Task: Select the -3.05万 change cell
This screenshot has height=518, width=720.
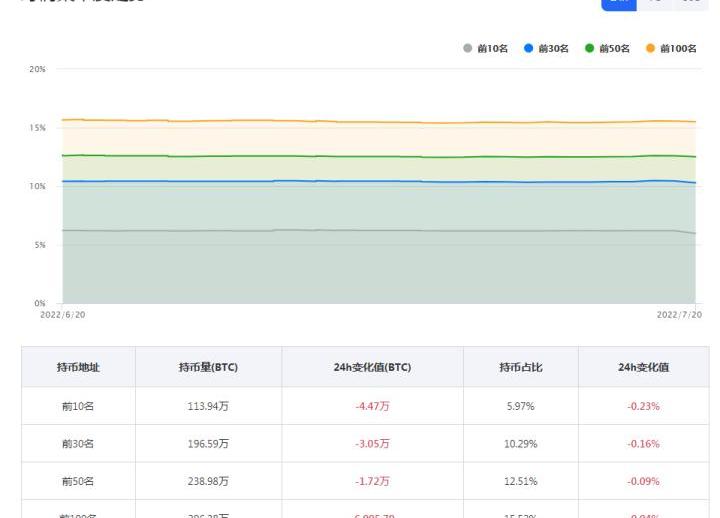Action: click(x=372, y=444)
